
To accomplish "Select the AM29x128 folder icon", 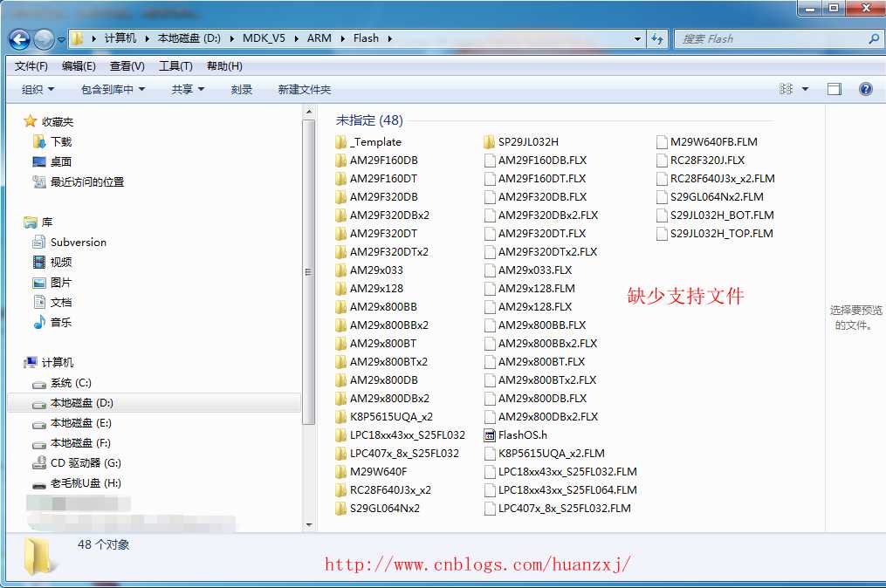I will tap(340, 288).
